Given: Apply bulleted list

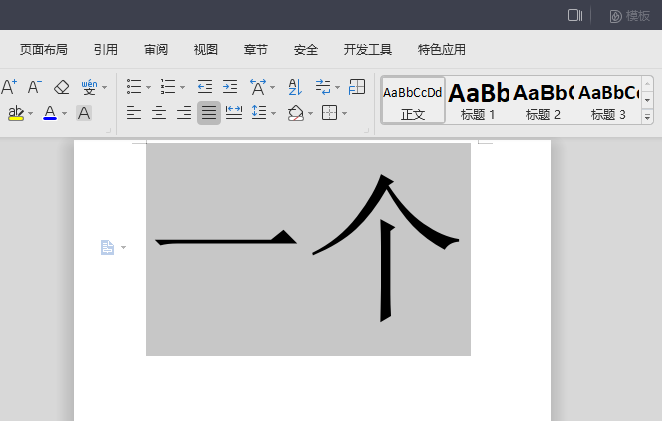Looking at the screenshot, I should [134, 87].
